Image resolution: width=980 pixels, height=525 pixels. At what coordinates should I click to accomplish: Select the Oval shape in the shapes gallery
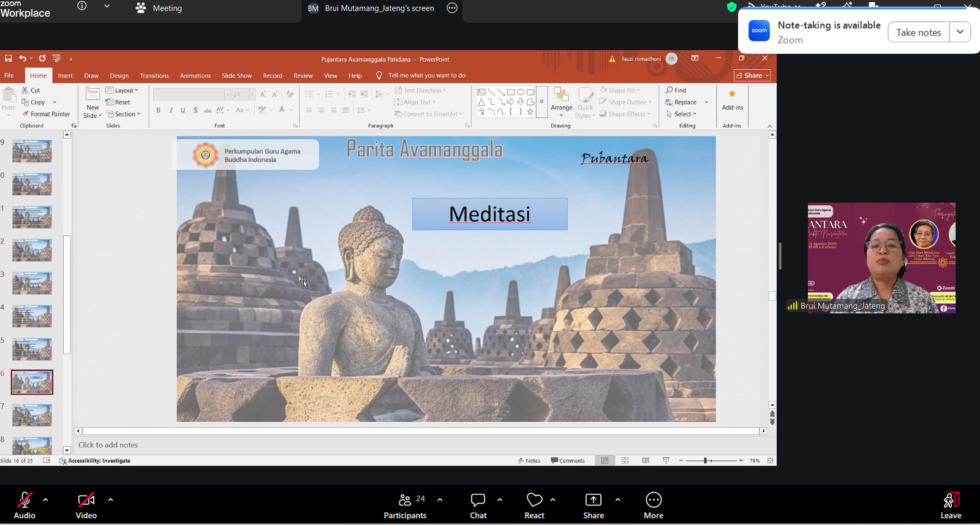click(521, 92)
